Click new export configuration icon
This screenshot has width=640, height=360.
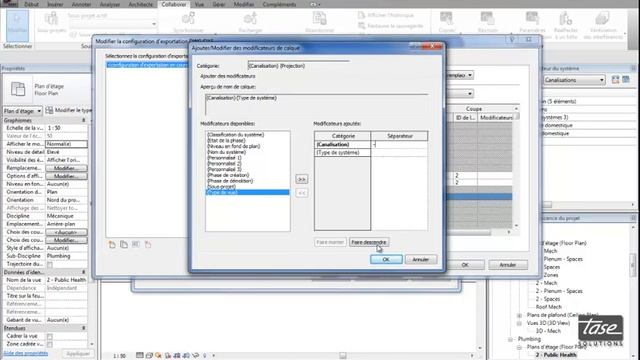112,244
